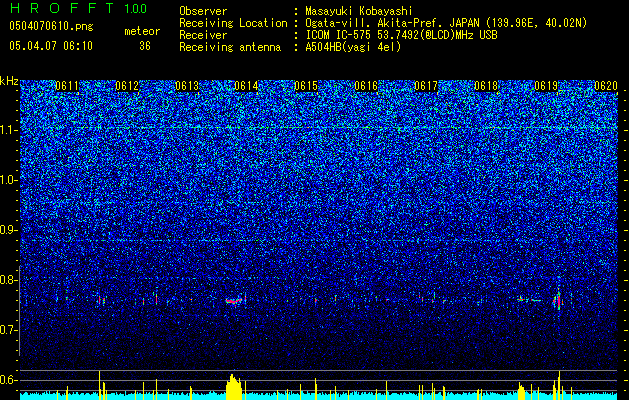629x400 pixels.
Task: Select ICOM IC-575 53.7492 MHz USB text
Action: 401,35
